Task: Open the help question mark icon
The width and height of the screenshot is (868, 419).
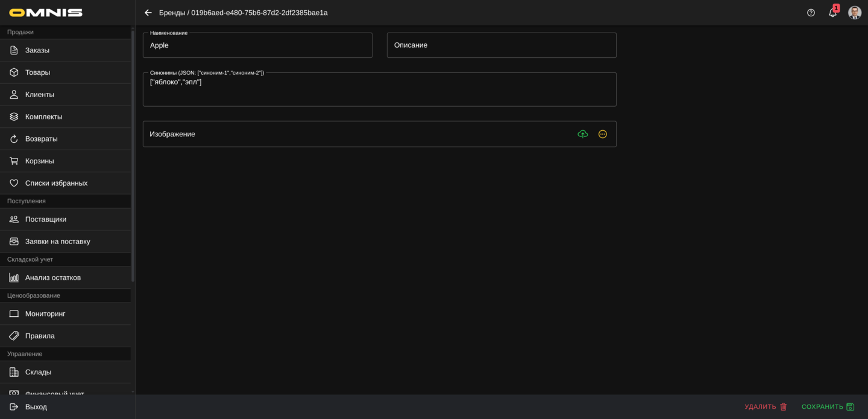Action: click(x=811, y=13)
